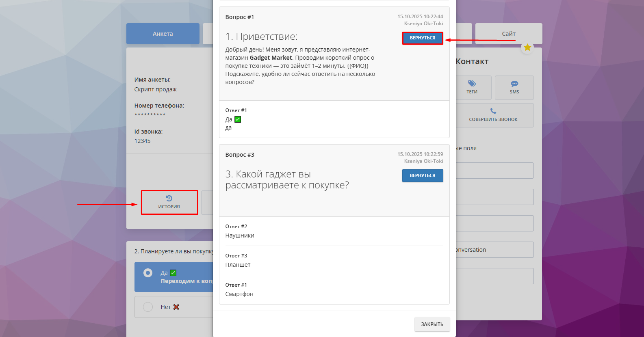Click green checkmark icon in question 2 Да option
Image resolution: width=644 pixels, height=337 pixels.
pyautogui.click(x=173, y=273)
